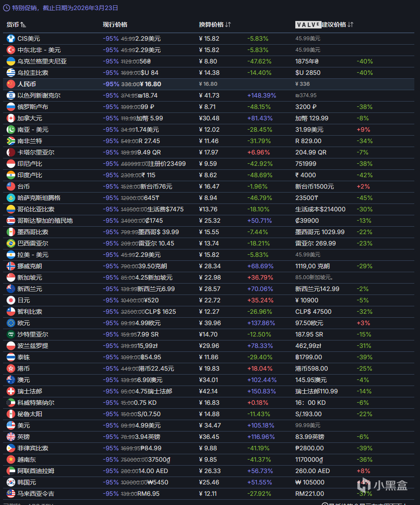Click the ₩ 105000 suggested price
420x505 pixels.
310,482
